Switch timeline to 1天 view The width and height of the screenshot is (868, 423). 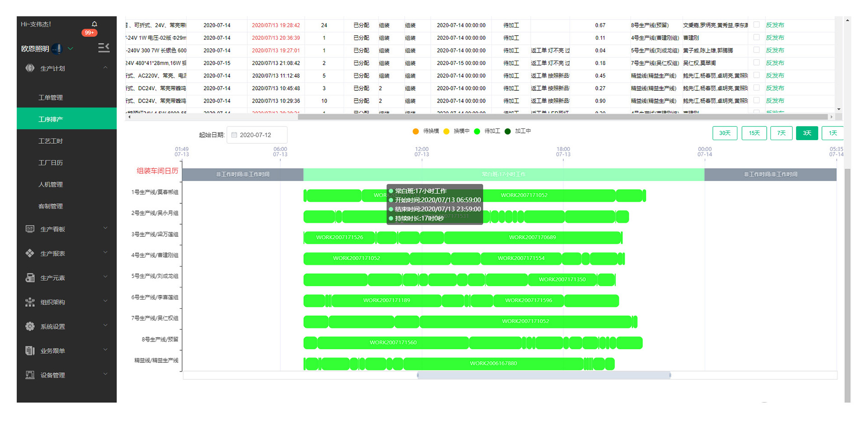(833, 133)
